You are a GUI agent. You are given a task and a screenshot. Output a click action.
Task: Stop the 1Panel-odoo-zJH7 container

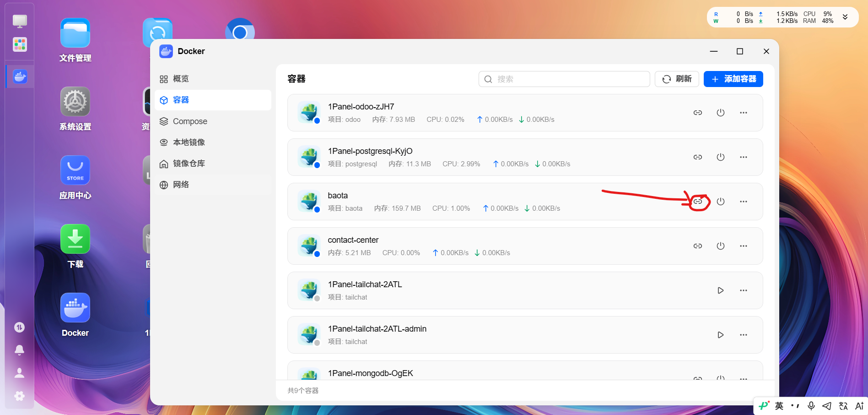point(720,113)
